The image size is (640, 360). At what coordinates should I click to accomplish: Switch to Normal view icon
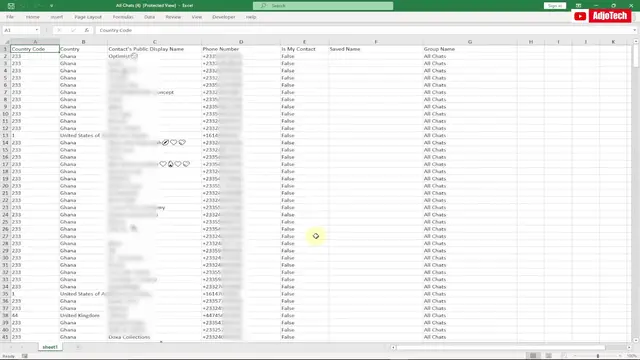(533, 356)
